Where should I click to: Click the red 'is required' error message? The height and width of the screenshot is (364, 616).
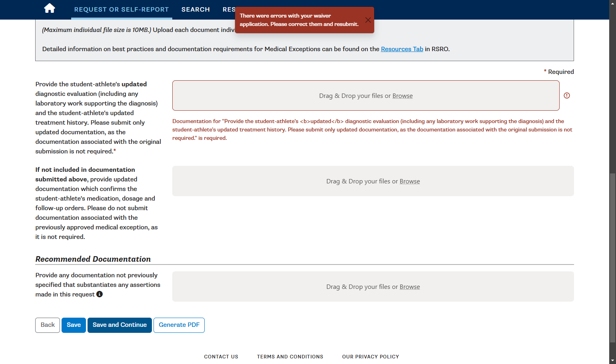point(372,129)
